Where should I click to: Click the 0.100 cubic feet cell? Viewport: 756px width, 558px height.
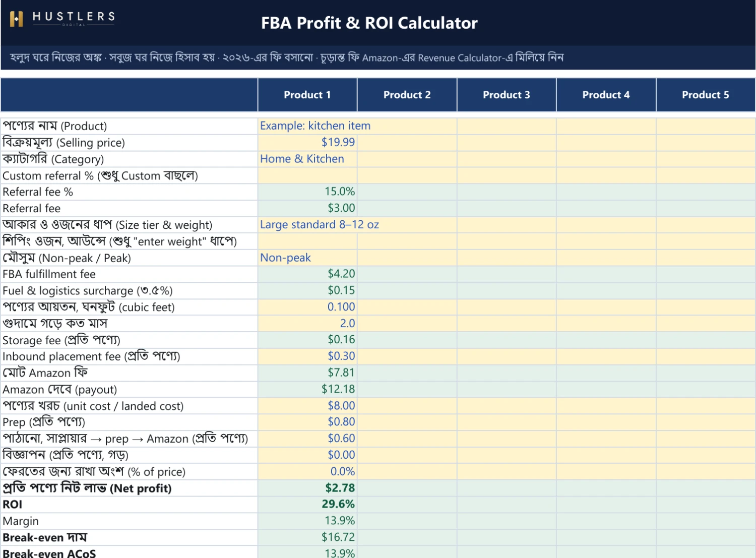tap(307, 307)
